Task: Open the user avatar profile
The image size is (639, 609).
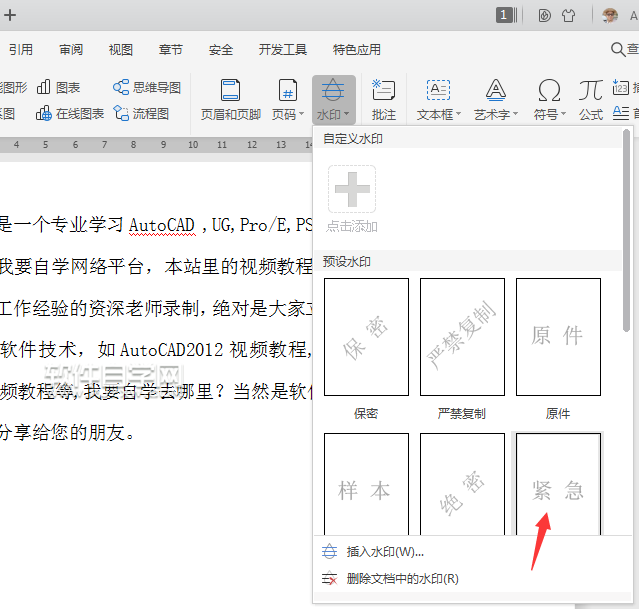Action: click(610, 15)
